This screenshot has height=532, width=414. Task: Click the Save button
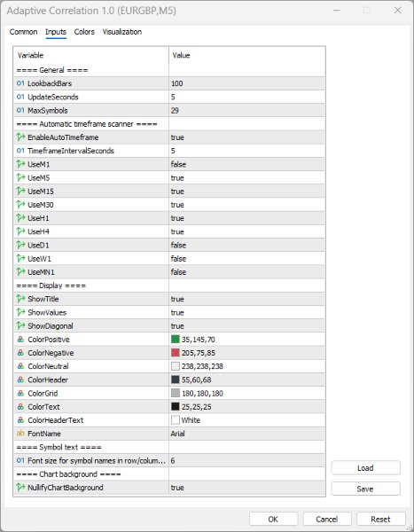pyautogui.click(x=365, y=489)
